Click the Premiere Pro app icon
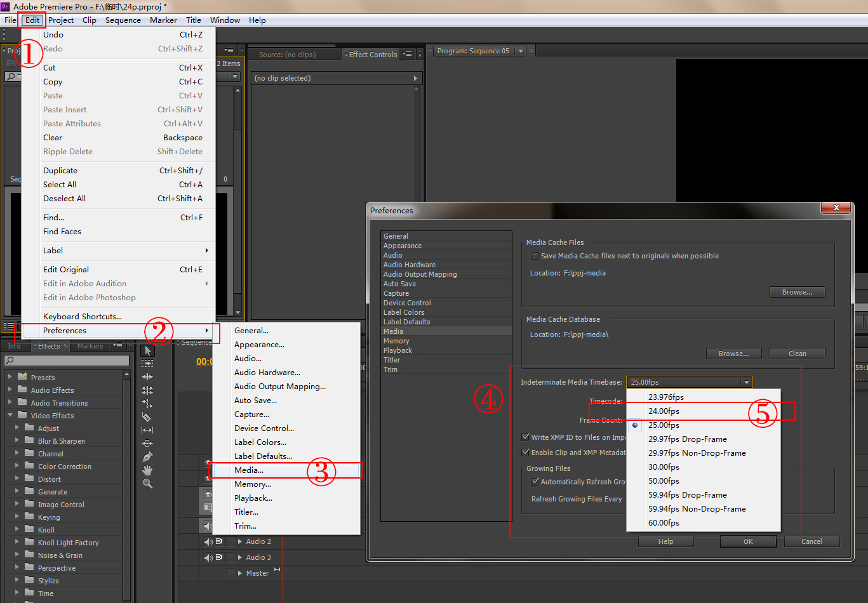This screenshot has height=603, width=868. pos(5,6)
